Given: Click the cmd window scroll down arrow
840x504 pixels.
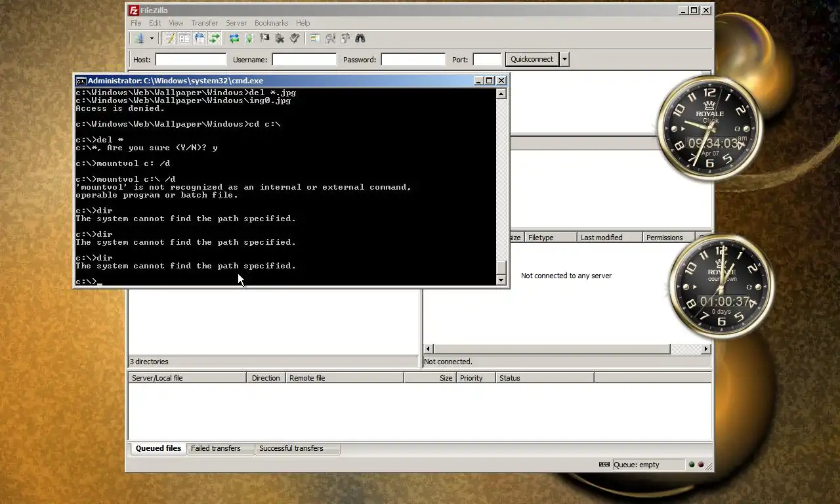Looking at the screenshot, I should (501, 280).
